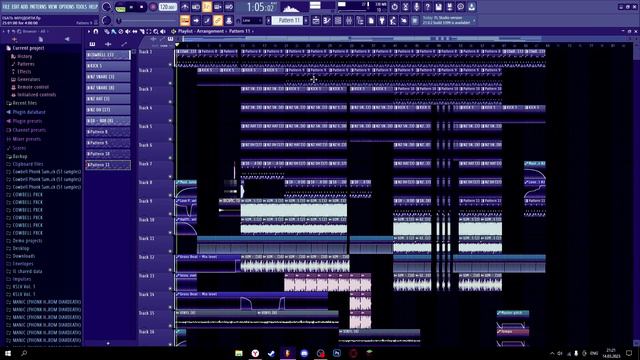Click the Play button in transport
The image size is (640, 360).
coord(131,7)
